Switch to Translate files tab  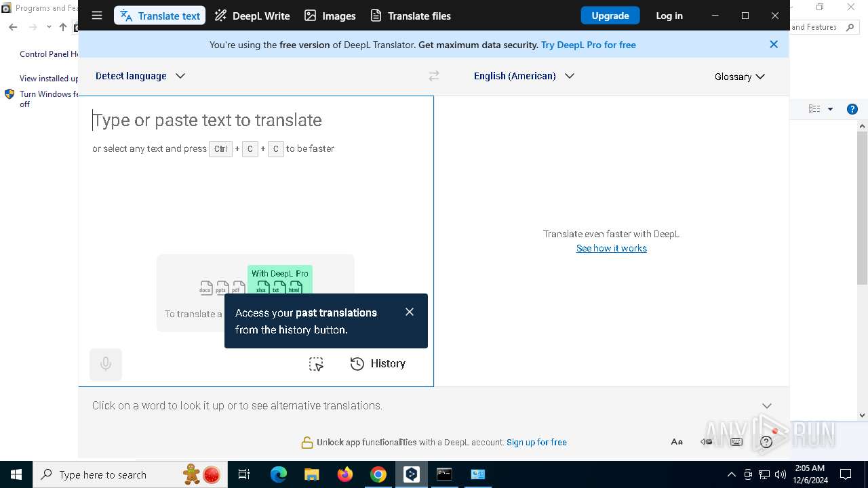(410, 16)
